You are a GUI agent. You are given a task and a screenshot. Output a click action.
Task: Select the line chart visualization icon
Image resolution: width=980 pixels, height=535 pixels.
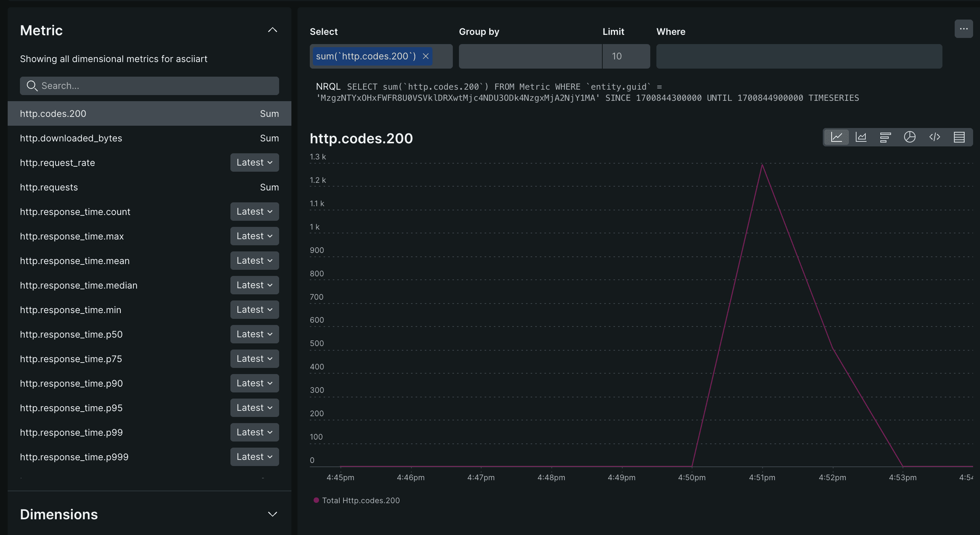(837, 137)
